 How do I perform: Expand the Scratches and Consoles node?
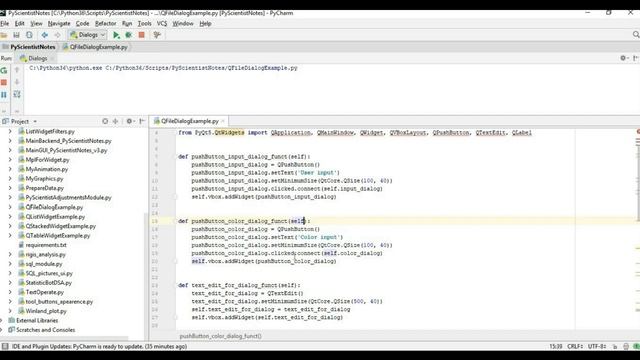[x=2, y=330]
